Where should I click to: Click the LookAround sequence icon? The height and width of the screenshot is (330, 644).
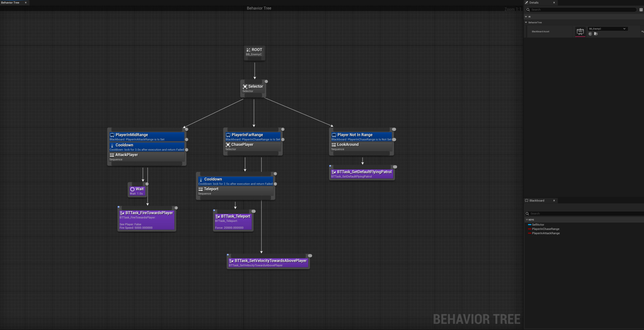pos(333,145)
